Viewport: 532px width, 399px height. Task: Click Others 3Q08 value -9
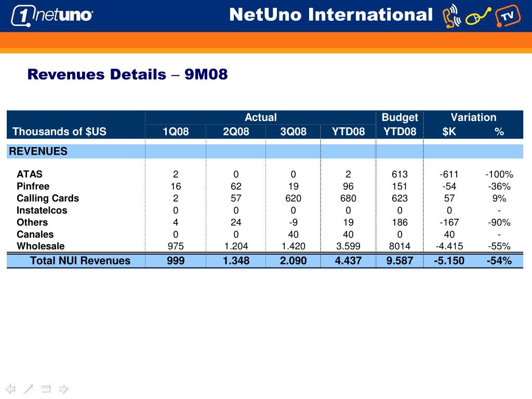293,222
